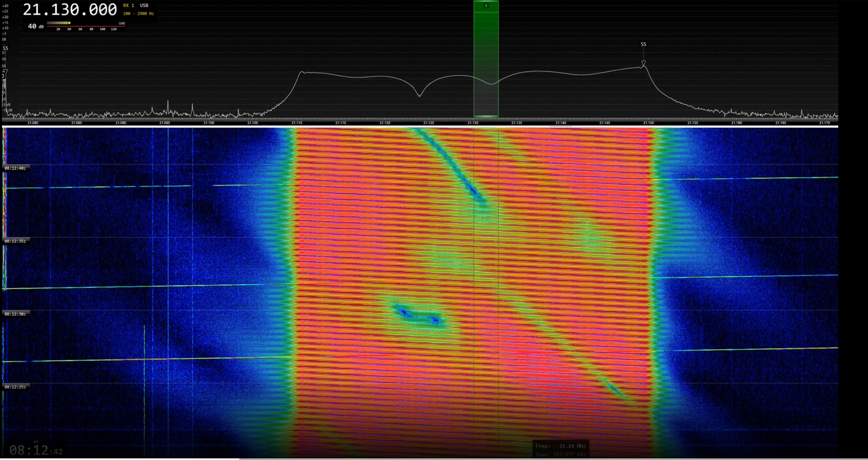Click the 08:12:40z waterfall time marker
The image size is (868, 460).
pyautogui.click(x=15, y=168)
